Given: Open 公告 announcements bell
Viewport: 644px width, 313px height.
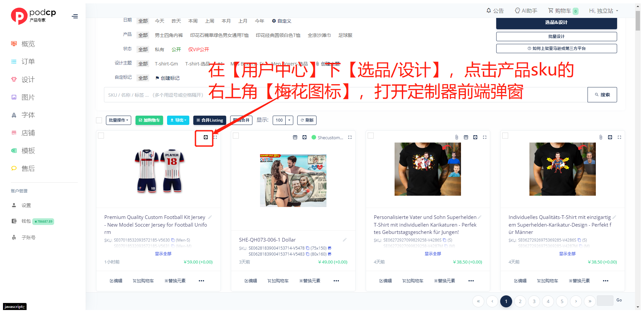Looking at the screenshot, I should (495, 11).
